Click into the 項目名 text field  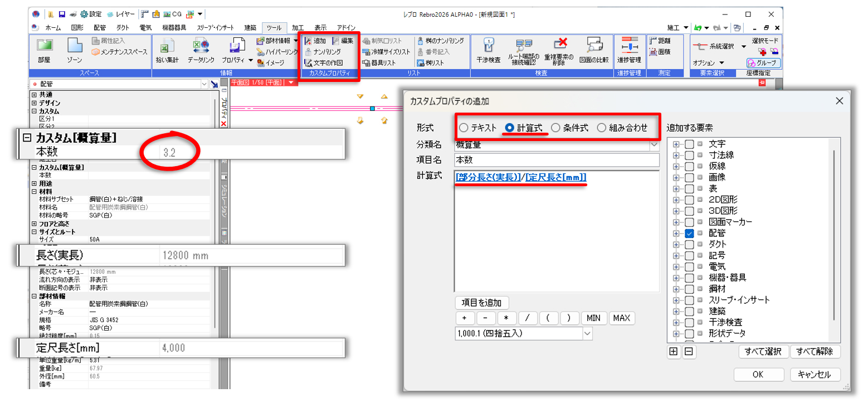point(557,159)
